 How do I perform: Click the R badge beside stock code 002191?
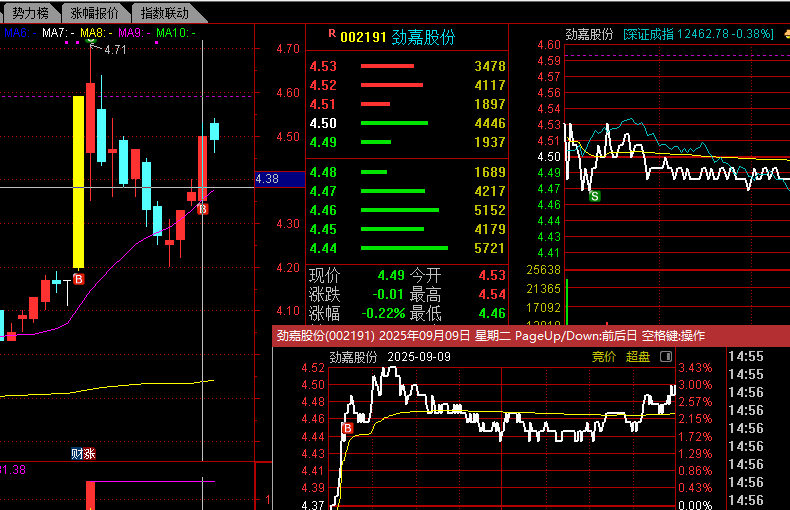pos(332,33)
